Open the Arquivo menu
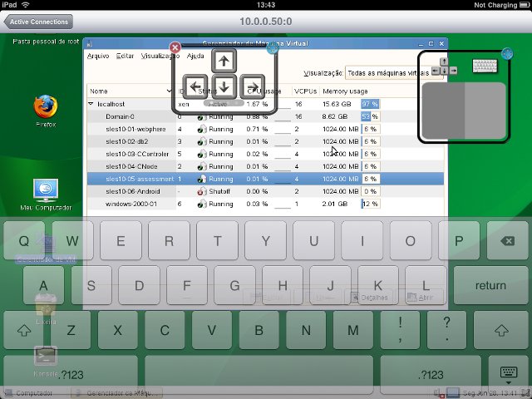532x399 pixels. [x=98, y=56]
